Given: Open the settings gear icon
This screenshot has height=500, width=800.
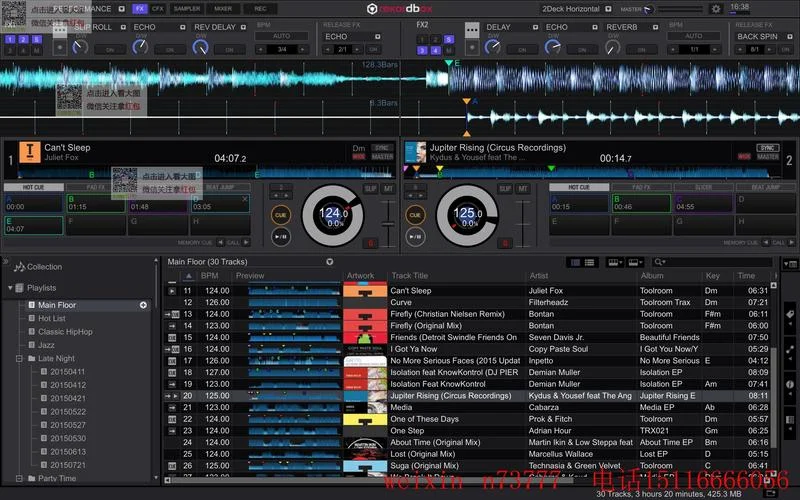Looking at the screenshot, I should (x=716, y=9).
